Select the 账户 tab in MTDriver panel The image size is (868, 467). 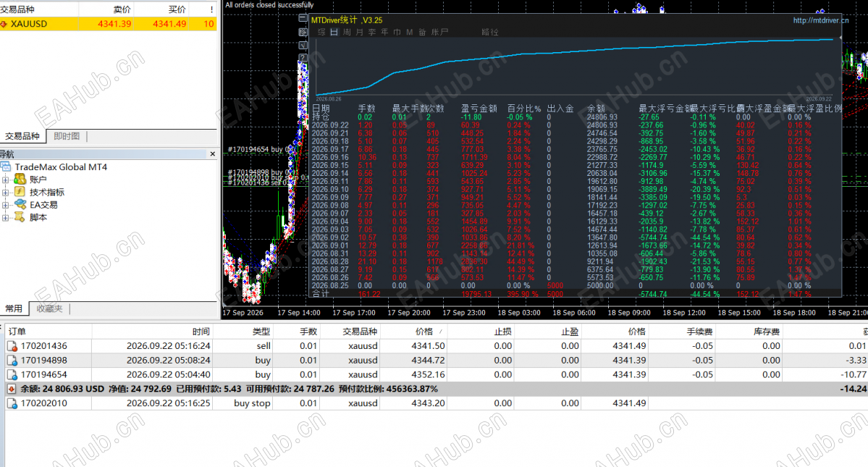[x=439, y=32]
